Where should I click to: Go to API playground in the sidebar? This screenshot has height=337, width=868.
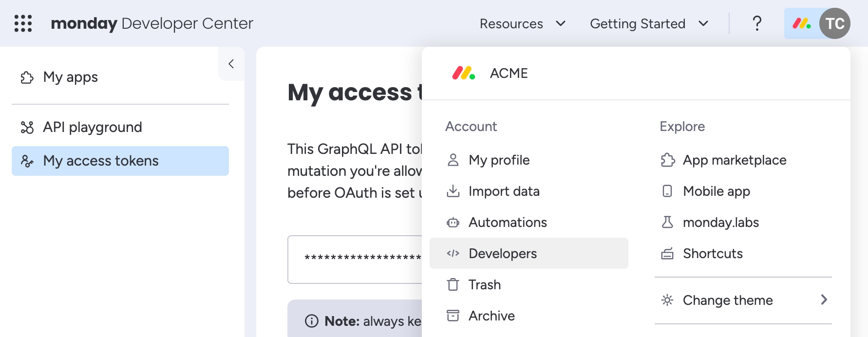point(92,127)
